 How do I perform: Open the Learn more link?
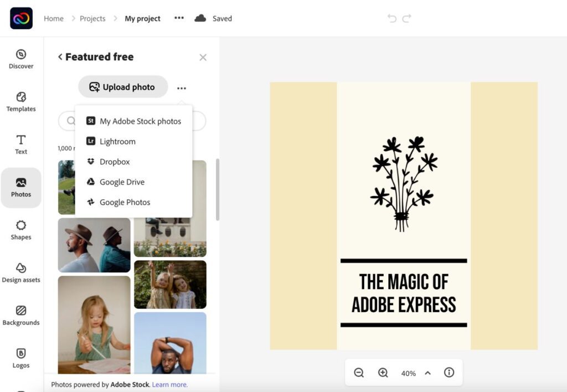click(169, 384)
